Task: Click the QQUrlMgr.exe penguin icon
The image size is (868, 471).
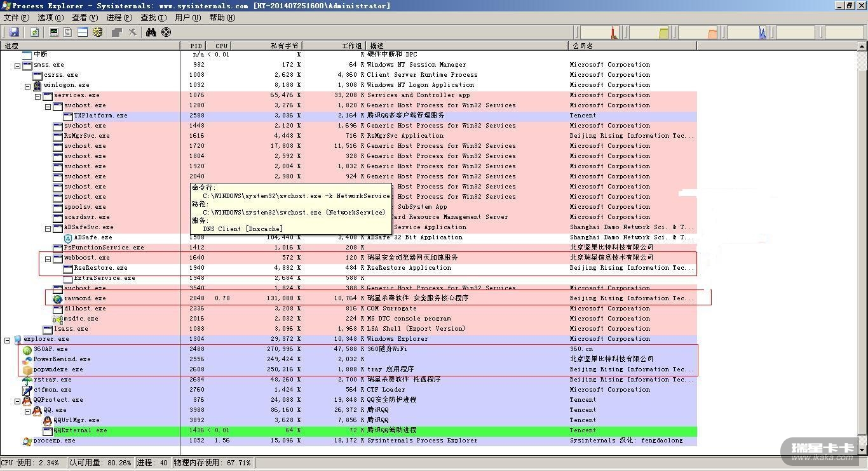Action: tap(48, 420)
